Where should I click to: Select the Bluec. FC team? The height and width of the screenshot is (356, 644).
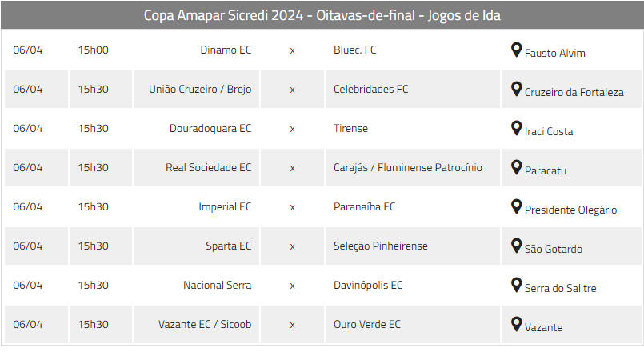(355, 50)
